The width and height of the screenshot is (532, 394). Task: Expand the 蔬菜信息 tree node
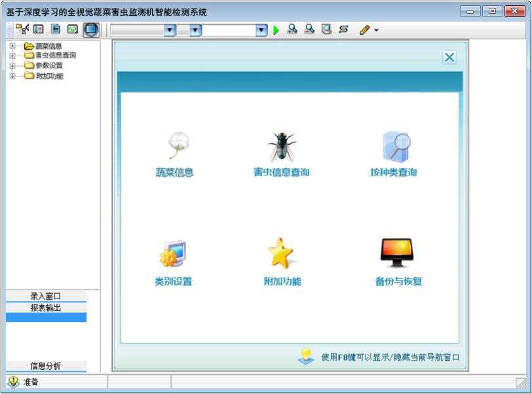(12, 46)
